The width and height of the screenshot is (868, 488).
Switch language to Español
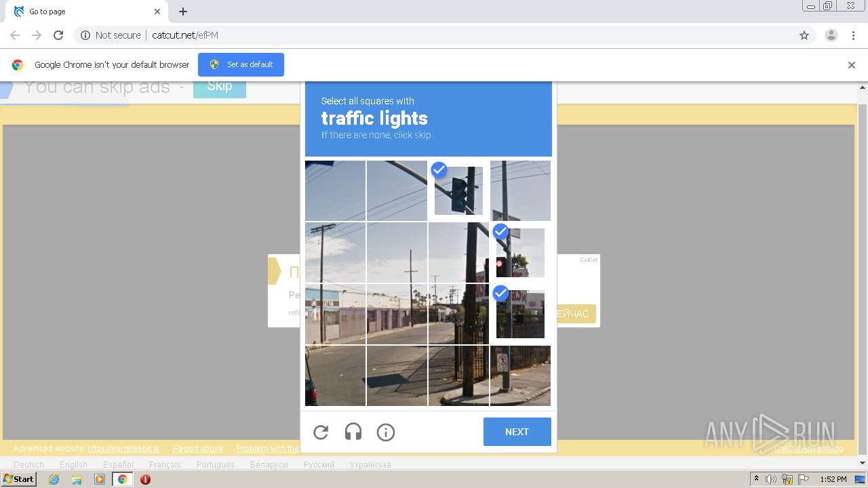click(118, 465)
